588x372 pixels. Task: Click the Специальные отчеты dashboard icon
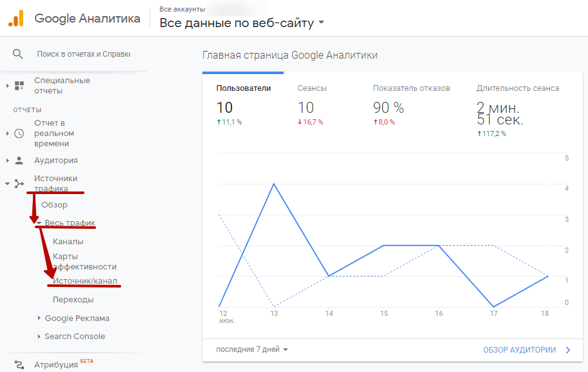(x=19, y=86)
